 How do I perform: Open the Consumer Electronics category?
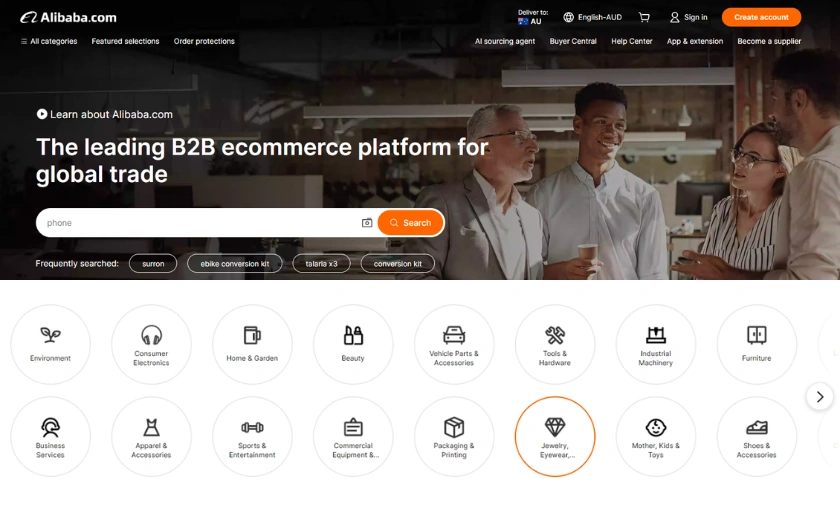pyautogui.click(x=151, y=345)
